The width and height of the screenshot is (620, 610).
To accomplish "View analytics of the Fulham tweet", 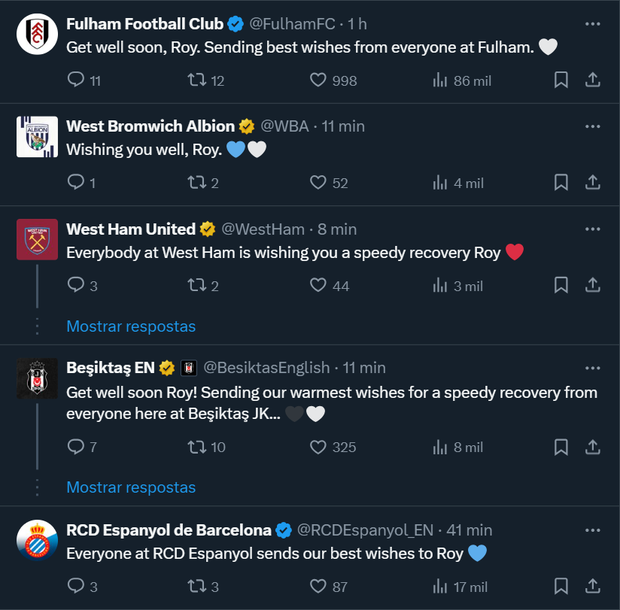I will pyautogui.click(x=440, y=80).
